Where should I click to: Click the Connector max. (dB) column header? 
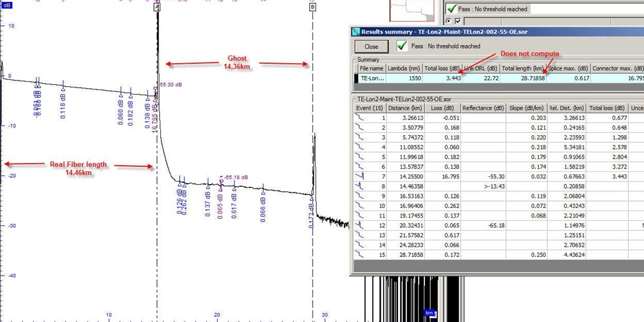[x=618, y=68]
